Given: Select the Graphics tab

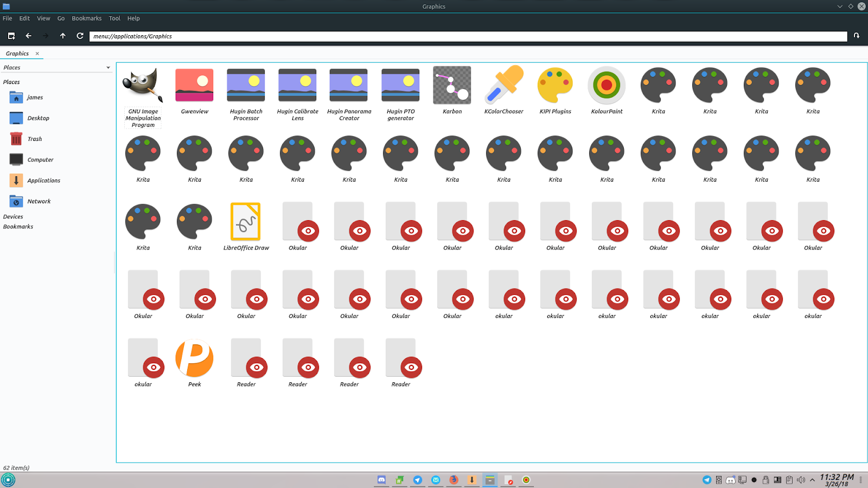Looking at the screenshot, I should click(x=17, y=53).
